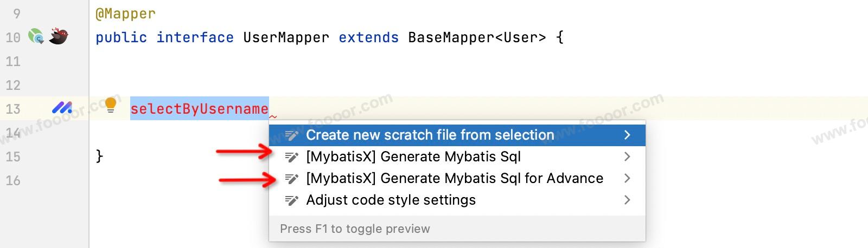
Task: Click the @Mapper annotation
Action: 125,14
